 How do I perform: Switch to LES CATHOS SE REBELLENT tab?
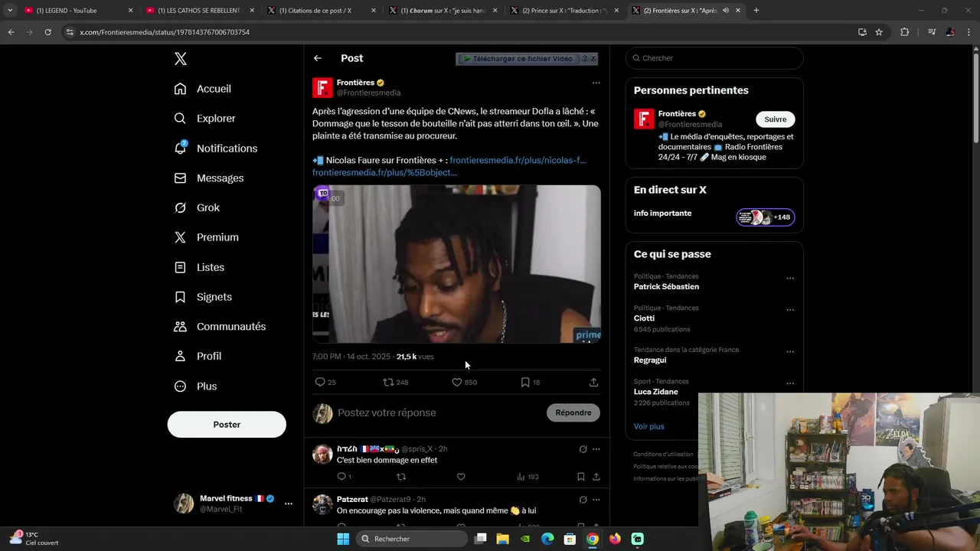199,11
